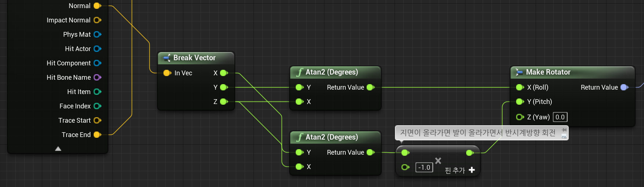Click the Phys Mat output pin
Image resolution: width=644 pixels, height=187 pixels.
(97, 35)
